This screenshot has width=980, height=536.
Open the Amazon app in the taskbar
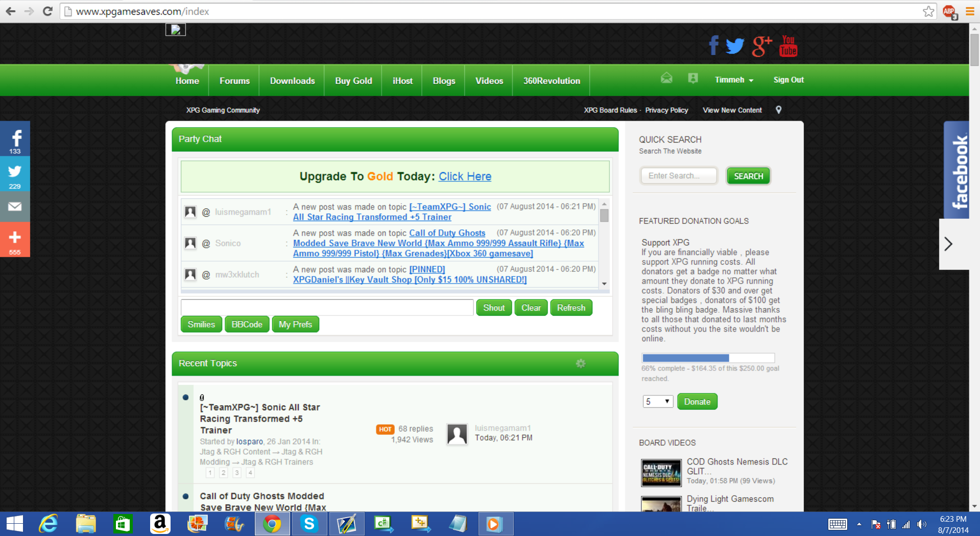(160, 524)
